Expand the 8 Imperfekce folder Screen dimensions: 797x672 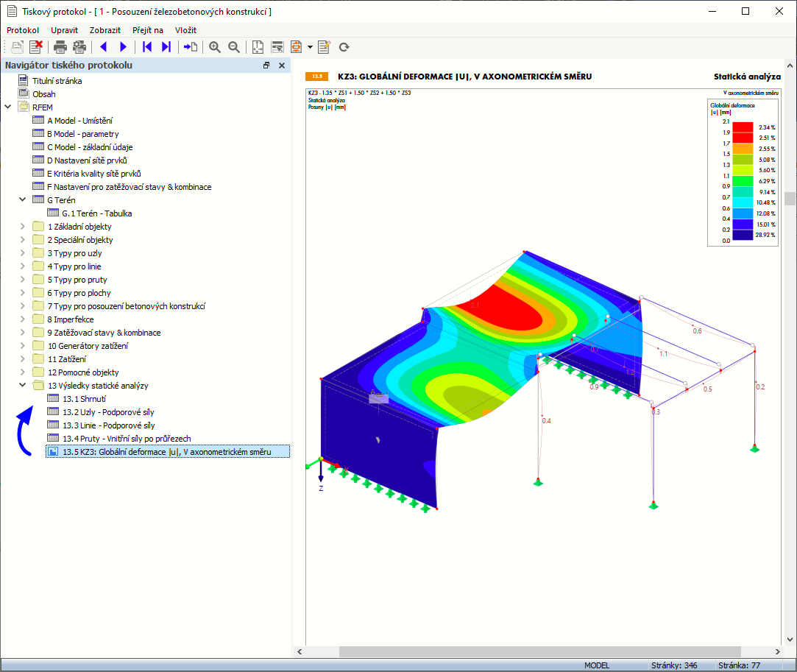22,319
